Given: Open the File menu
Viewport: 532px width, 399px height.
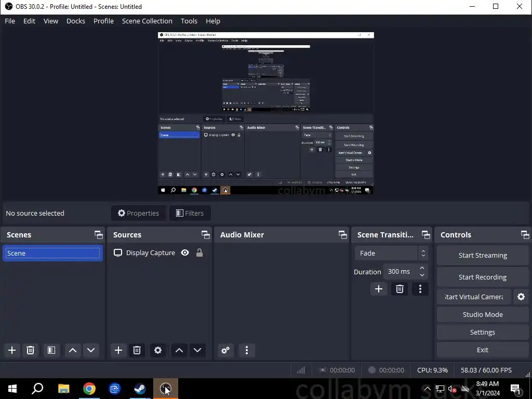Looking at the screenshot, I should (x=10, y=21).
